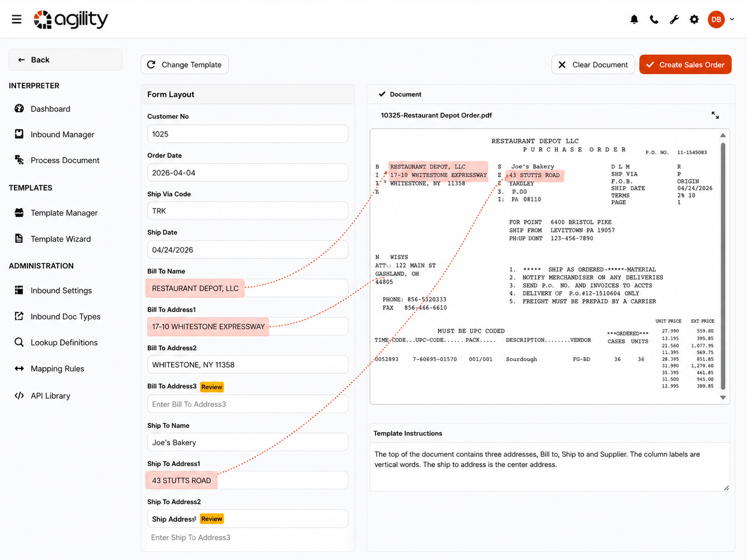Image resolution: width=747 pixels, height=560 pixels.
Task: Open Inbound Doc Types menu item
Action: (66, 317)
